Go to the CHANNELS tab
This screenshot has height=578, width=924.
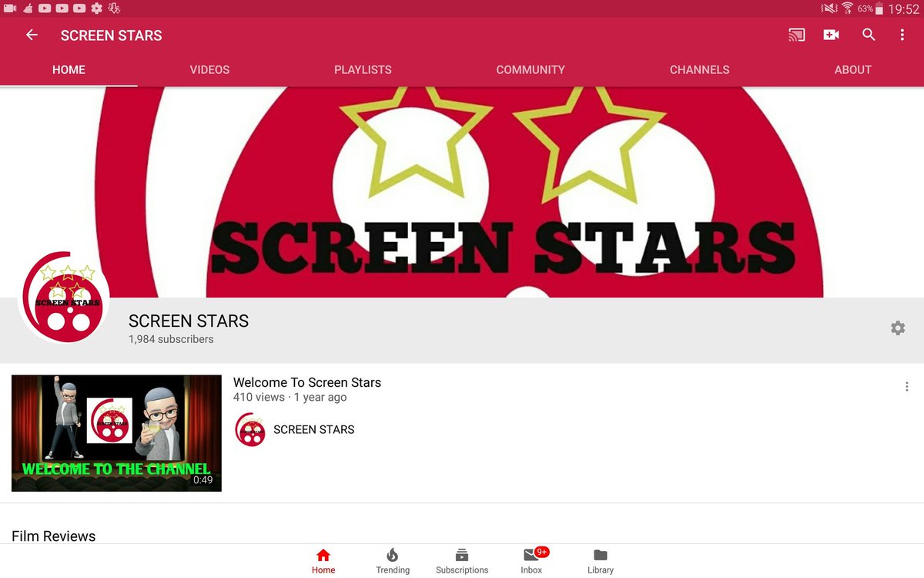pos(700,69)
